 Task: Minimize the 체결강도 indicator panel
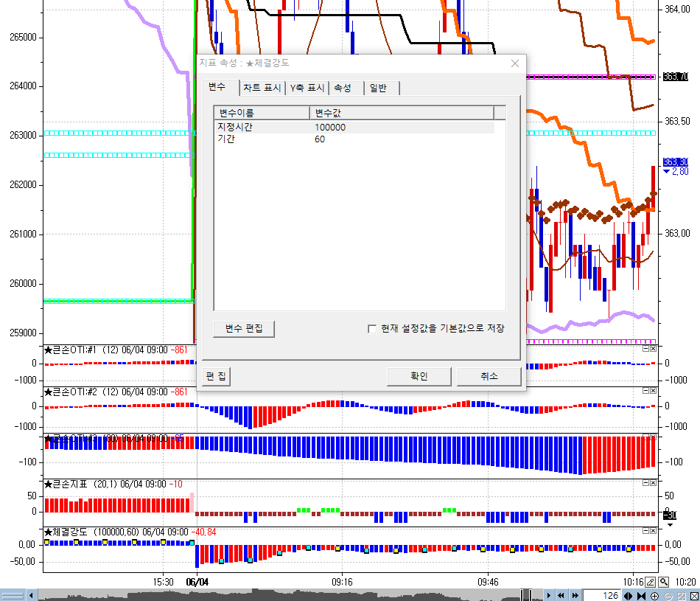click(645, 530)
